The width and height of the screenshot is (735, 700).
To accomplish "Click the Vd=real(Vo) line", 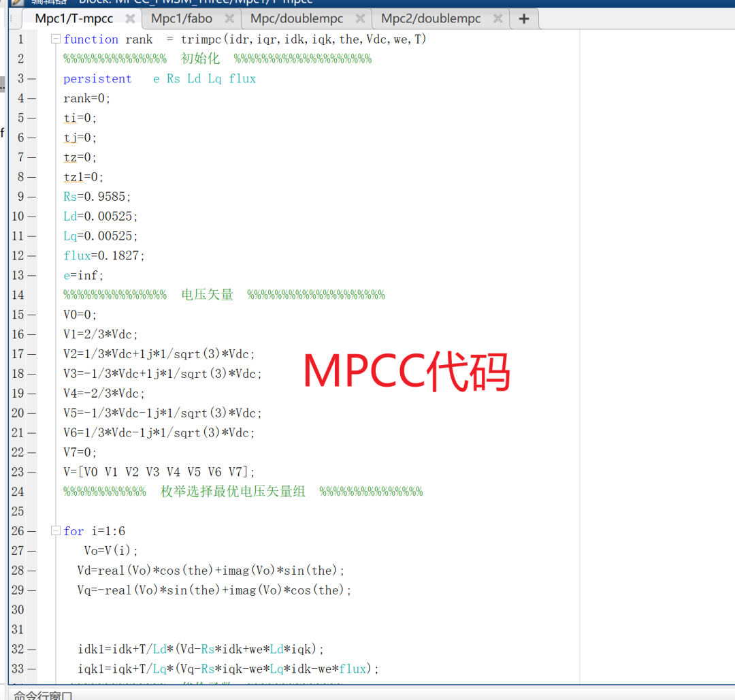I will pos(211,571).
